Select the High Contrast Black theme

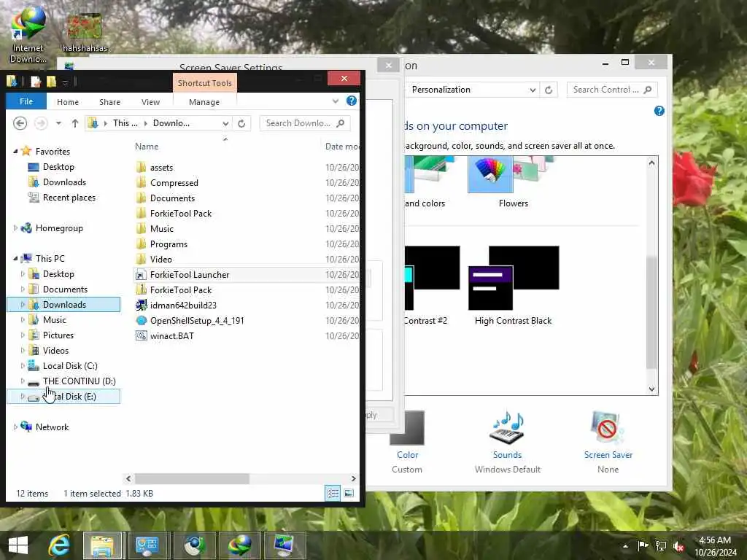click(x=513, y=286)
